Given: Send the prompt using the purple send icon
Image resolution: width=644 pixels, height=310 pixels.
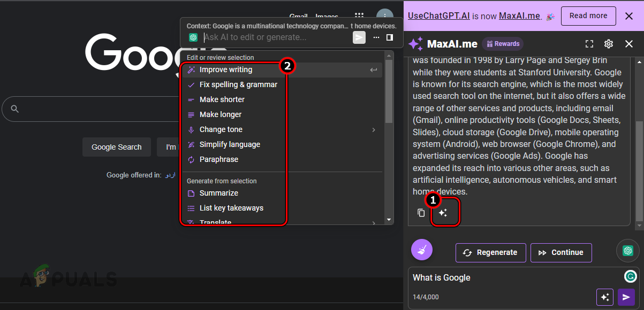Looking at the screenshot, I should click(626, 297).
